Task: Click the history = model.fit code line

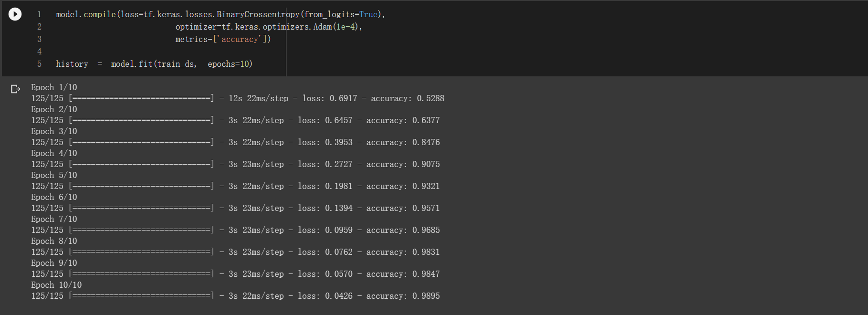Action: 154,64
